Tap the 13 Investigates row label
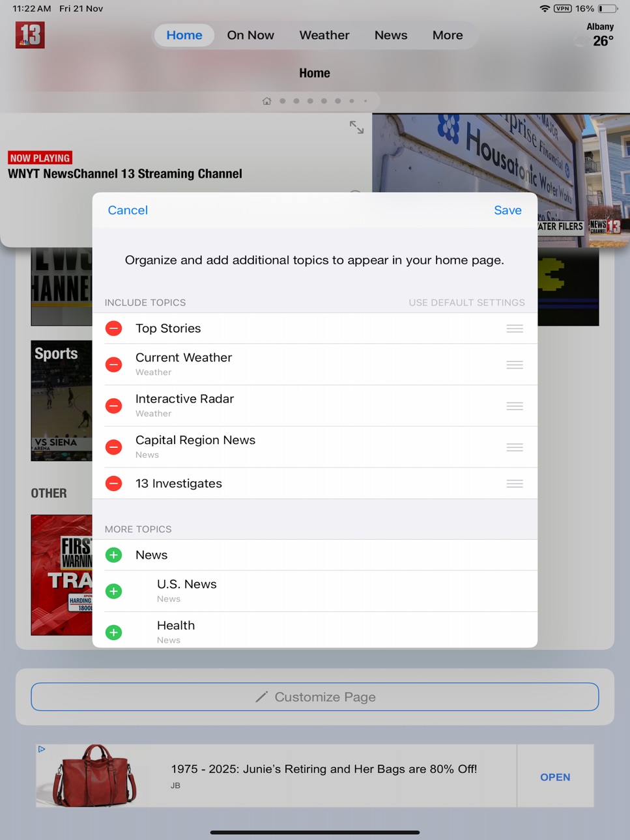Image resolution: width=630 pixels, height=840 pixels. (179, 483)
